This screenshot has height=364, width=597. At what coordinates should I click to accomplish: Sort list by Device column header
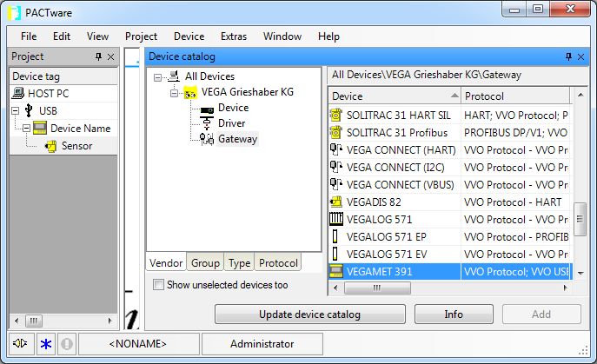395,96
